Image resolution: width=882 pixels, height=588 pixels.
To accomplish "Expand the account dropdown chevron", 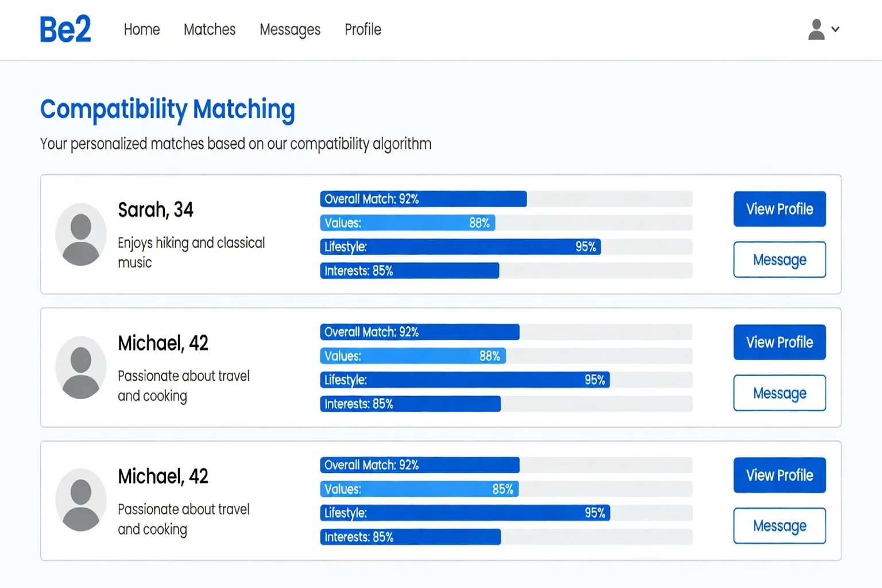I will point(835,29).
